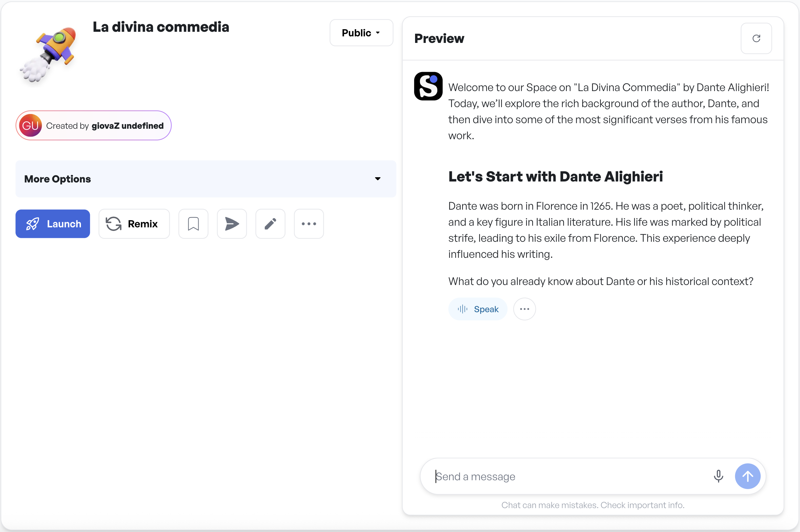Open the Public visibility dropdown
800x532 pixels.
point(361,33)
